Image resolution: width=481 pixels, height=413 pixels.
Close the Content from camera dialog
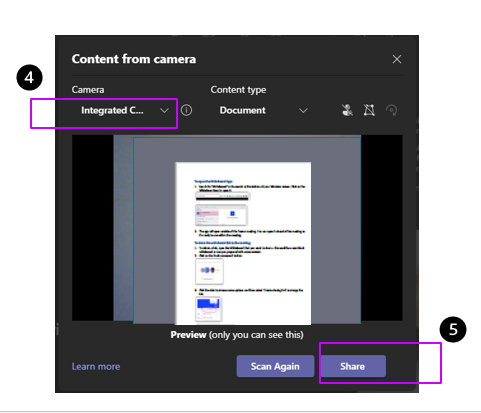(397, 59)
